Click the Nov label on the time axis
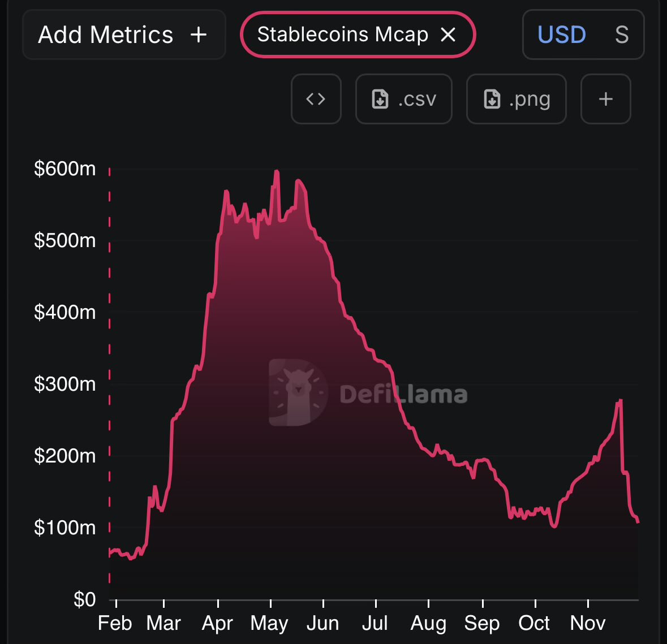Screen dimensions: 667x644 588,623
